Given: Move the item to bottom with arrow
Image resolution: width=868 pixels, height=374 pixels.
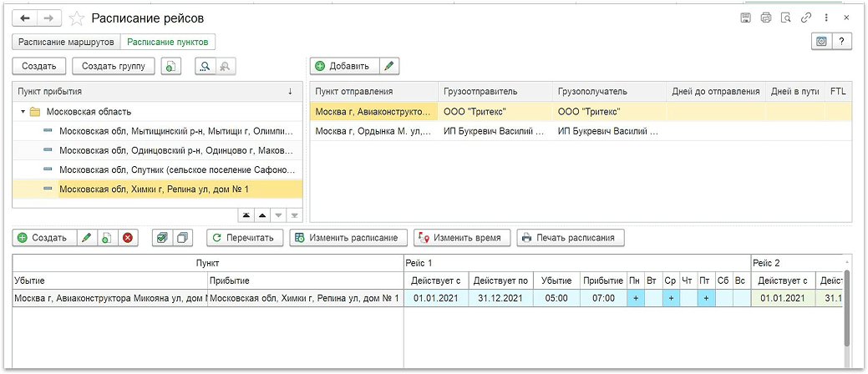Looking at the screenshot, I should 295,215.
